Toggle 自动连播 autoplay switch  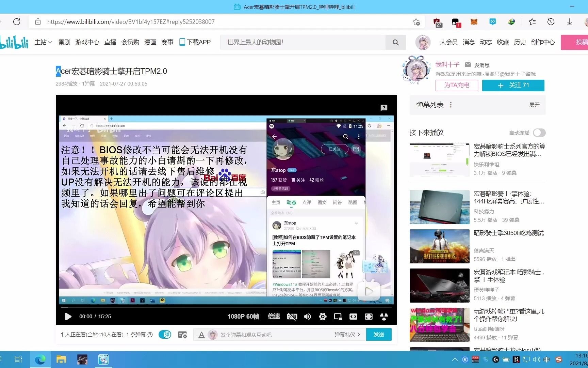point(539,133)
